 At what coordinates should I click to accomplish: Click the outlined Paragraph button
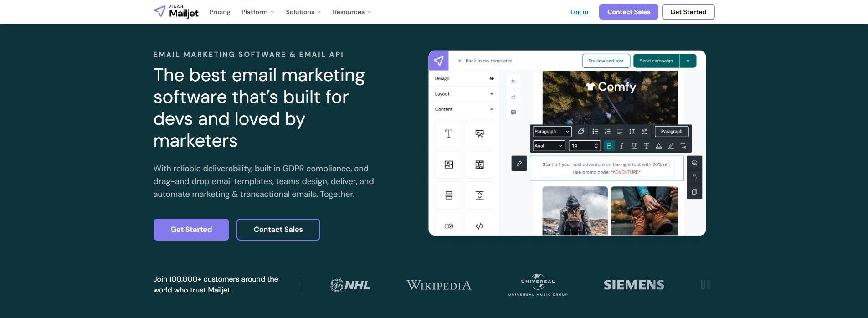672,132
